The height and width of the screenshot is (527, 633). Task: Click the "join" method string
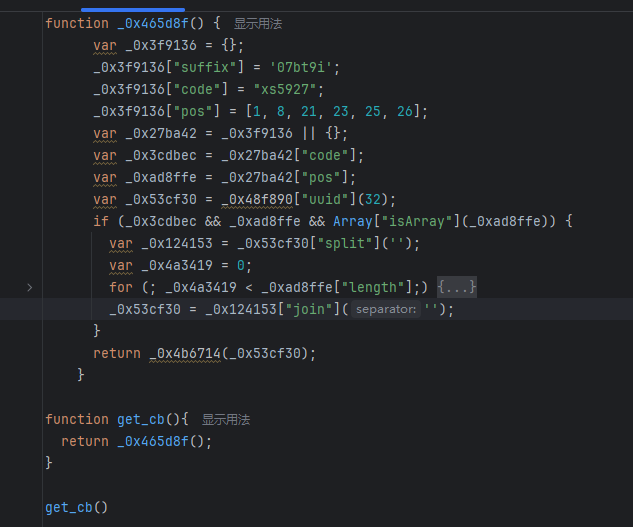point(309,309)
